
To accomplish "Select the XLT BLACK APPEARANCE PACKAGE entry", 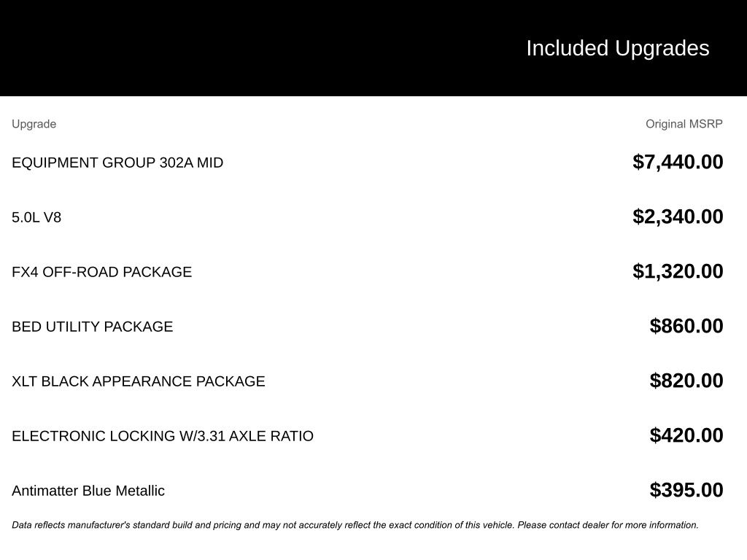I will (139, 381).
